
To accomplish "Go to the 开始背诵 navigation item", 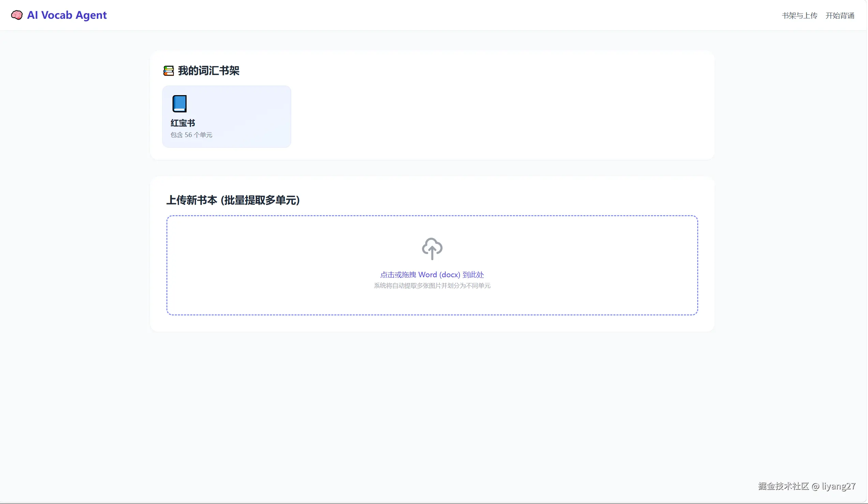I will (840, 15).
